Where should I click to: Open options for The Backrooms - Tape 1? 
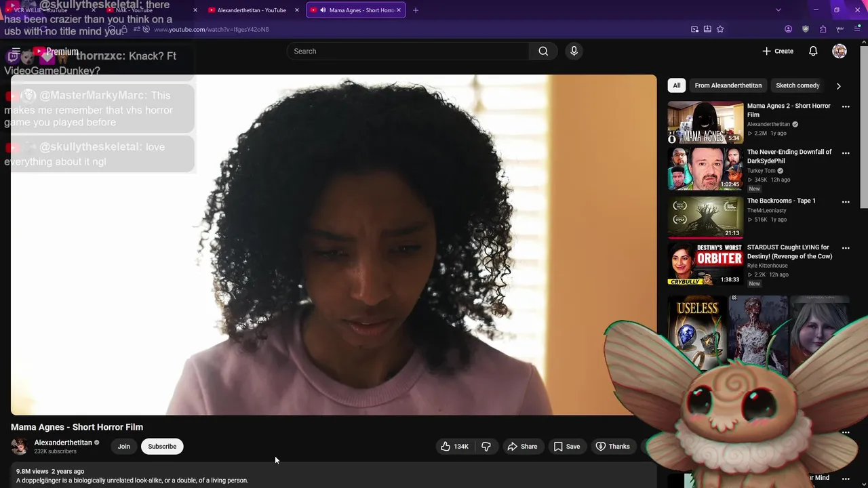click(x=846, y=201)
